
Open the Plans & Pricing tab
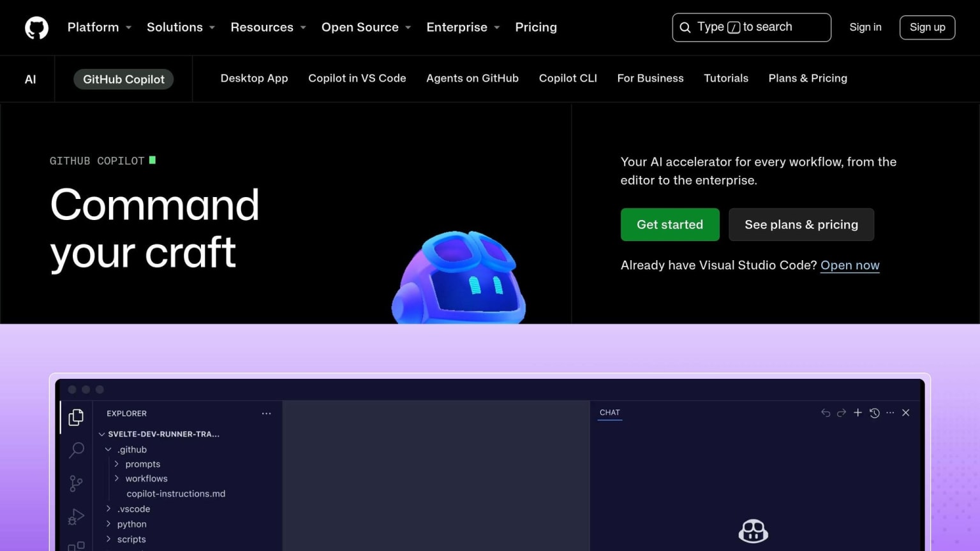808,78
